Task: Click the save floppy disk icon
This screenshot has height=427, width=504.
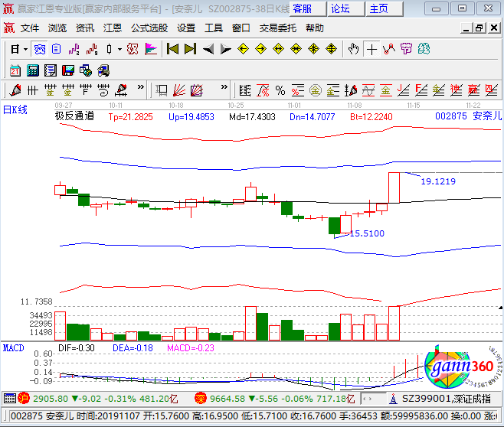Action: pyautogui.click(x=68, y=70)
